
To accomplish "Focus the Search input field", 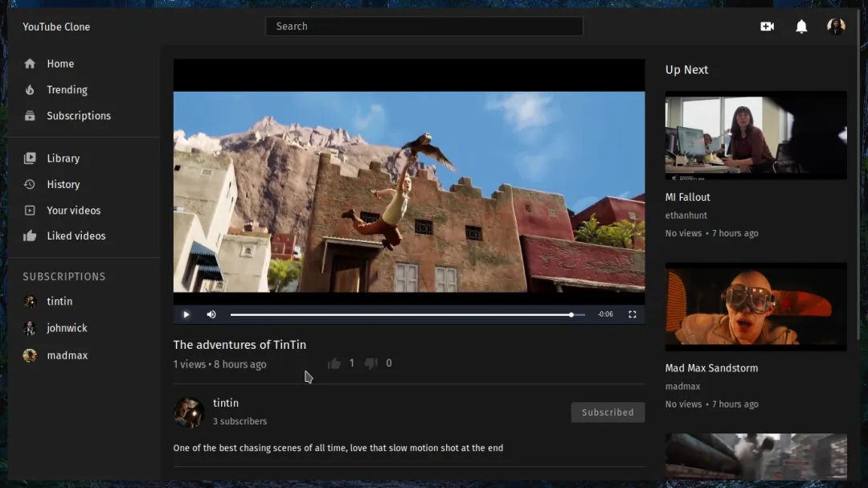I will click(x=424, y=26).
